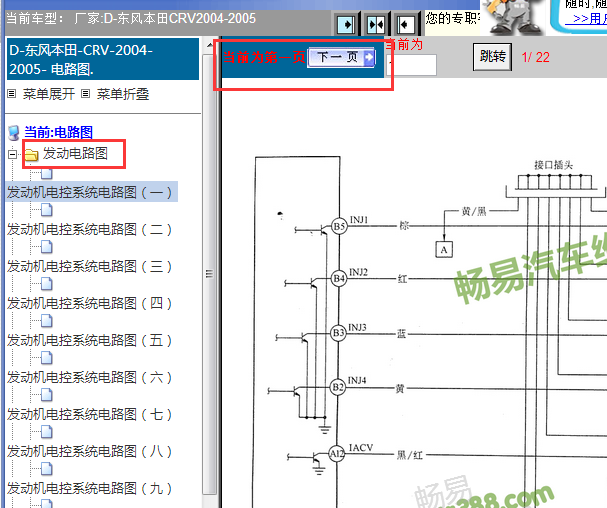This screenshot has height=508, width=607.
Task: Click the page icon above 电路图（七）
Action: 46,395
